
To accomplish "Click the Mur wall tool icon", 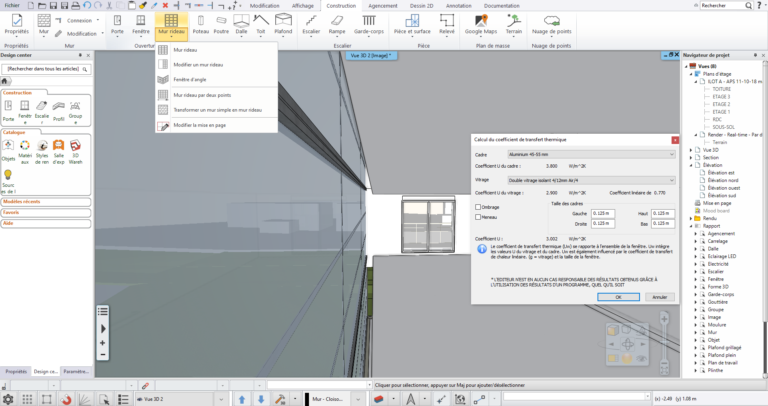I will pos(44,24).
